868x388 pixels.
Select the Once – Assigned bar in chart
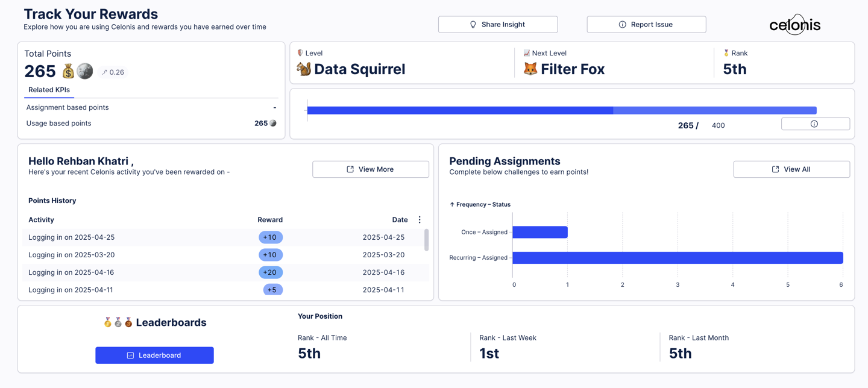[x=540, y=232]
